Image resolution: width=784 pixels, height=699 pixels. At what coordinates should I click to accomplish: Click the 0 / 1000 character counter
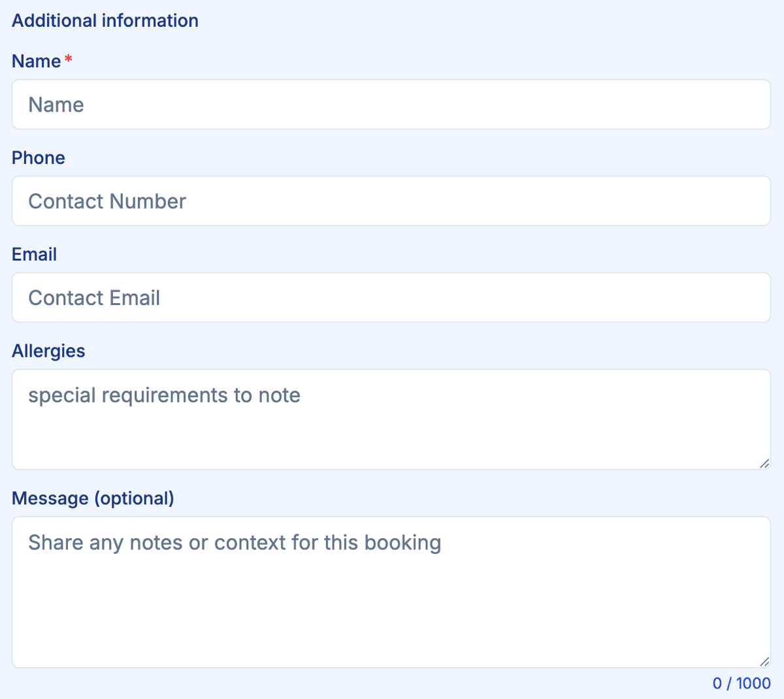pos(742,683)
